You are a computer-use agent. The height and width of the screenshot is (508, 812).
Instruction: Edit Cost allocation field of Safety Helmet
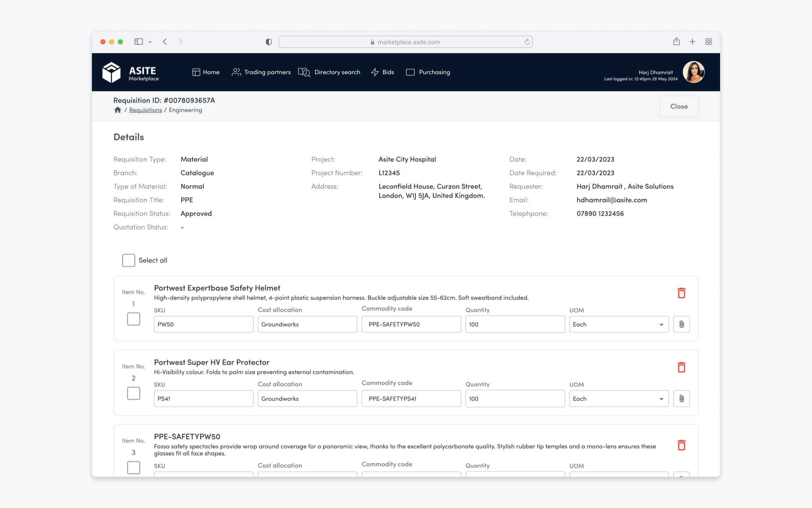(x=307, y=324)
